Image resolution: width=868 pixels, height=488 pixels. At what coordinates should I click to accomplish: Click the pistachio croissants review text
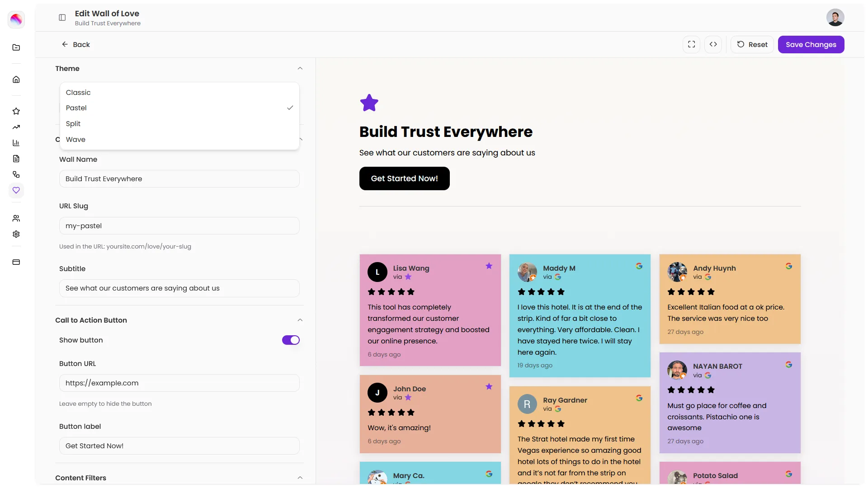tap(717, 417)
